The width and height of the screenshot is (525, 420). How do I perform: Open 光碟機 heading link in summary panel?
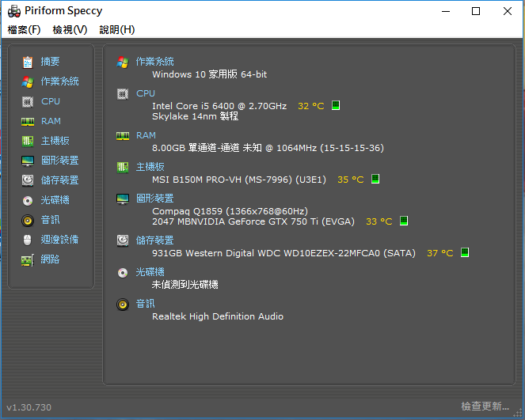(150, 272)
